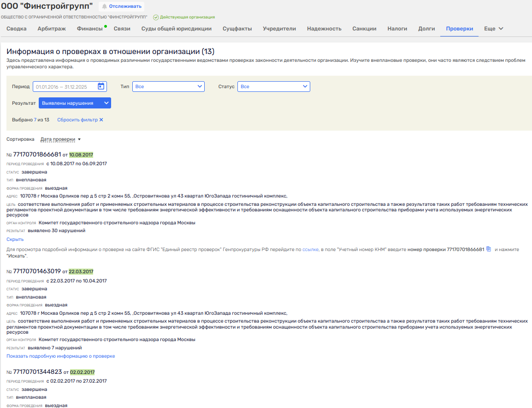532x408 pixels.
Task: Select the Долги tab
Action: (x=426, y=29)
